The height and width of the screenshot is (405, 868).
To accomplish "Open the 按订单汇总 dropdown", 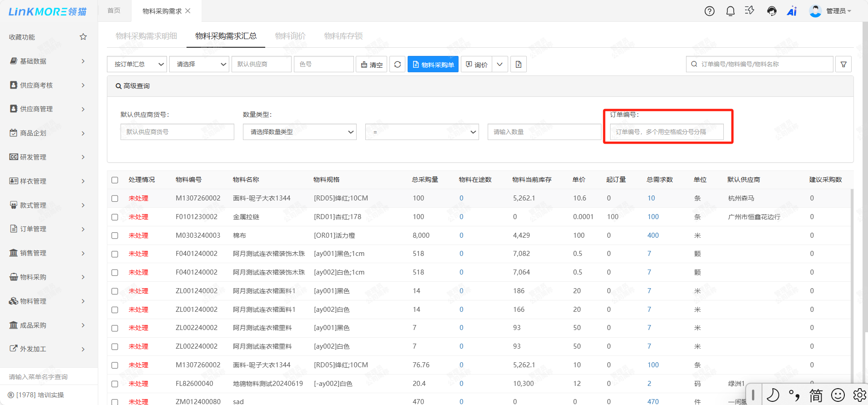I will (137, 65).
